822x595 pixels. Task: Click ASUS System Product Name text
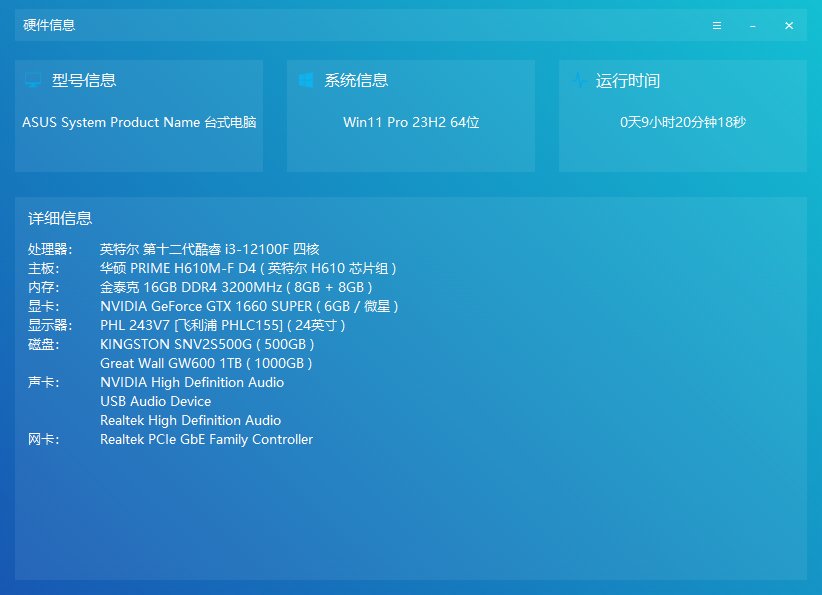[139, 122]
